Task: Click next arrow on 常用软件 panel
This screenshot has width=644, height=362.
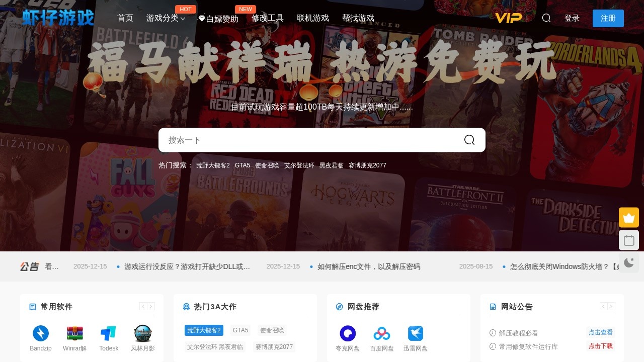Action: (x=151, y=306)
